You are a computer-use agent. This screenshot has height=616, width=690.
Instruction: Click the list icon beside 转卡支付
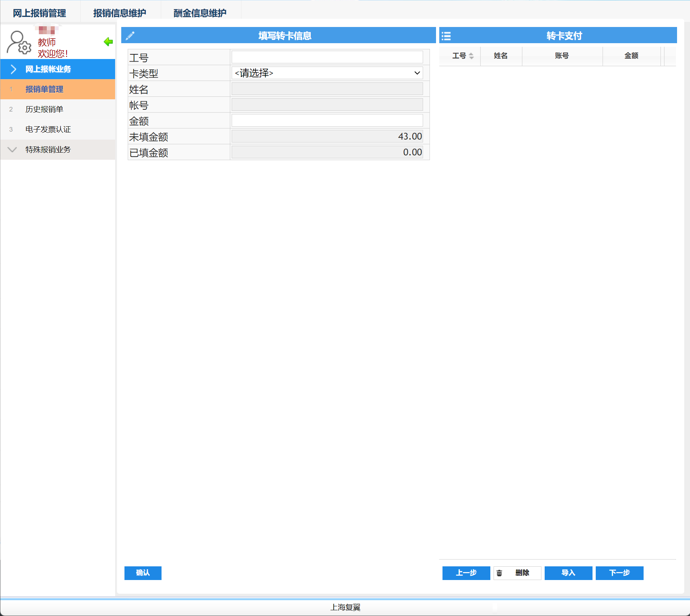(x=446, y=36)
